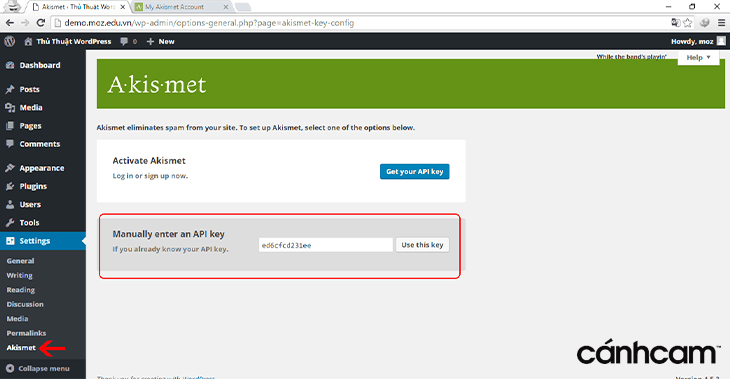Click the translate page icon in address bar
This screenshot has height=379, width=730.
(x=676, y=23)
